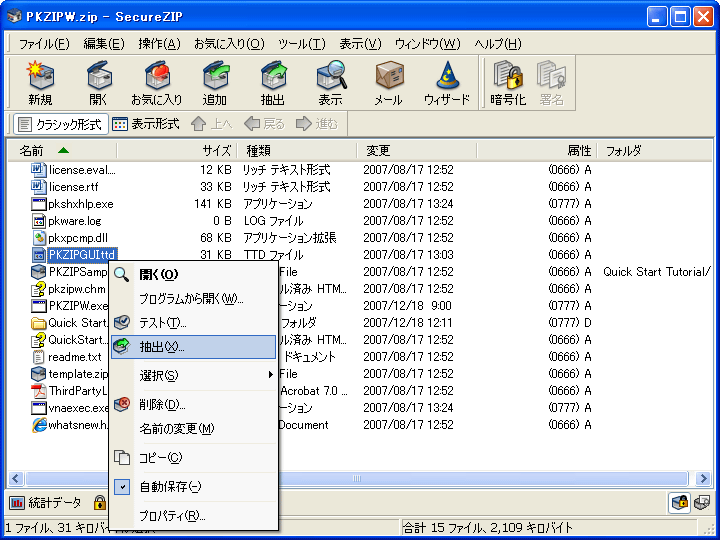Screen dimensions: 720x540
Task: Open the ウィンドウ(W) menu
Action: 428,44
